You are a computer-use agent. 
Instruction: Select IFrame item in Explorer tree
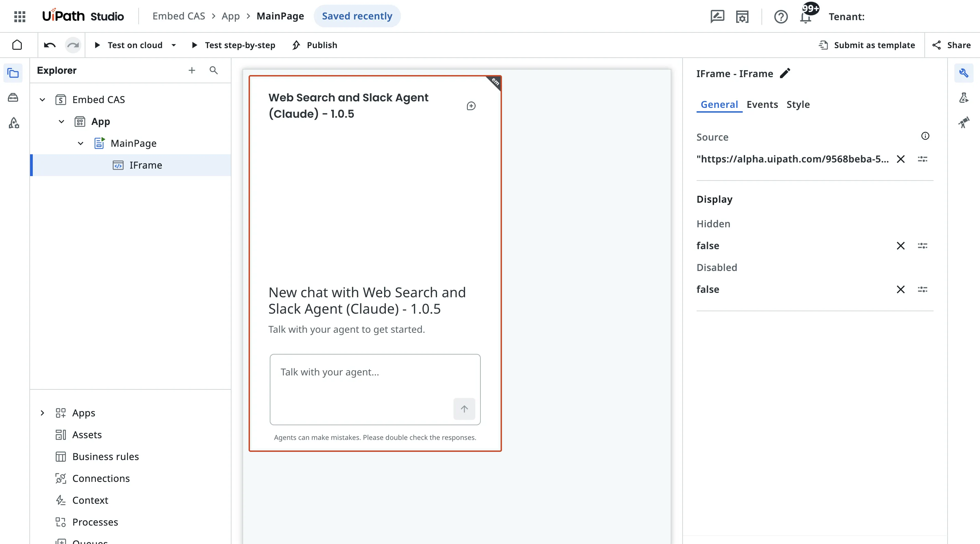pos(145,165)
